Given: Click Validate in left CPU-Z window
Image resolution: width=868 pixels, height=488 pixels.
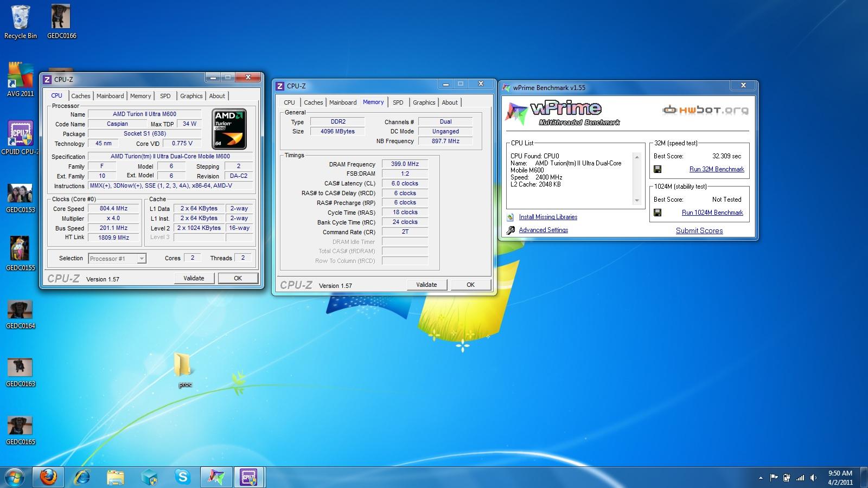Looking at the screenshot, I should [194, 278].
